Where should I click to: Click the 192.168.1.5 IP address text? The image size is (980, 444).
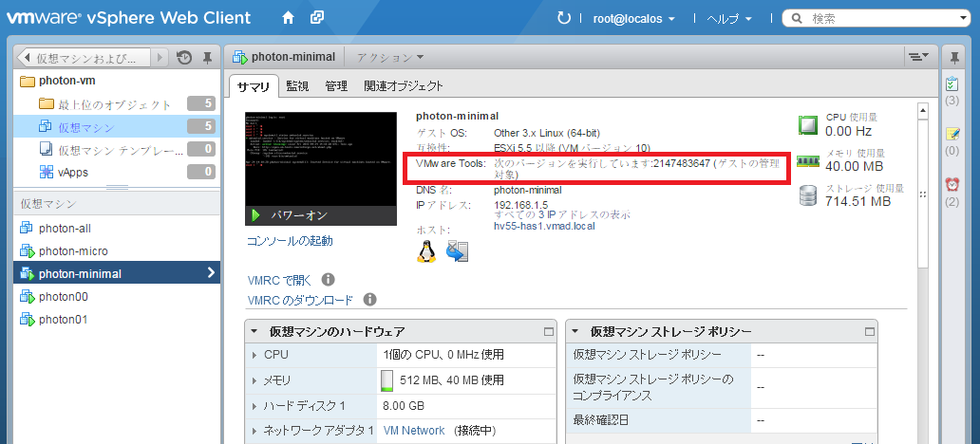coord(520,205)
